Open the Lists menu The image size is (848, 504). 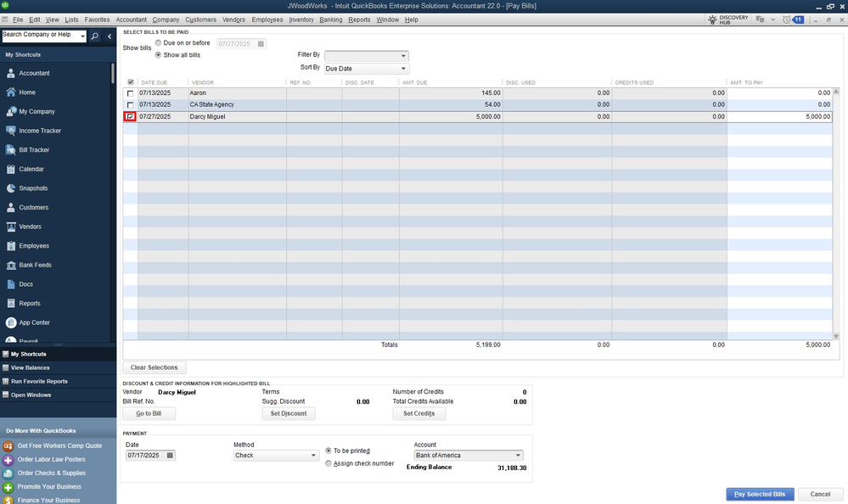click(x=71, y=20)
